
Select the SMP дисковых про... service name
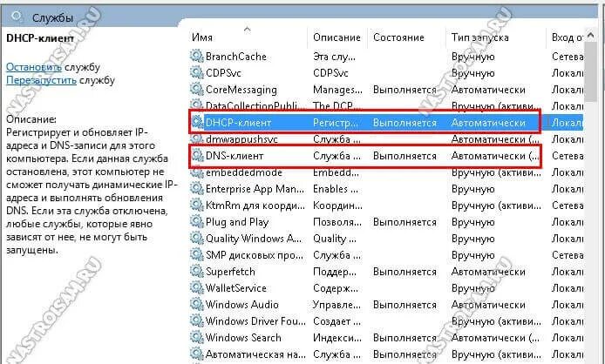[255, 255]
